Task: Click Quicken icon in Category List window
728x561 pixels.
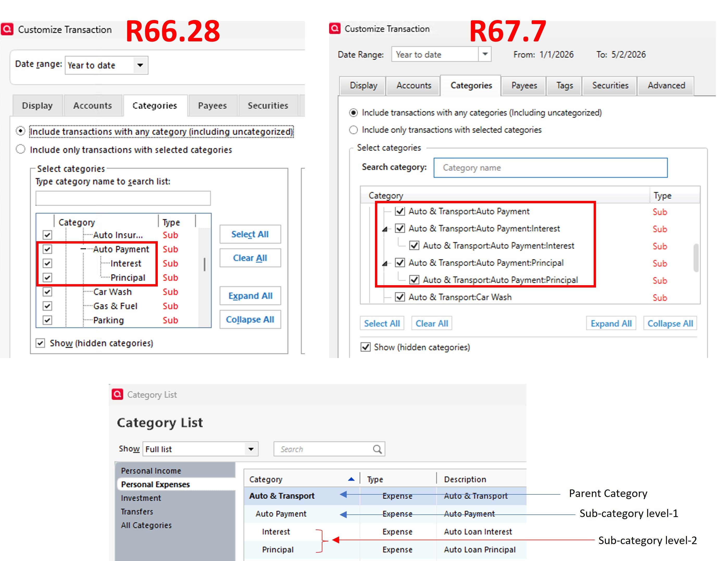Action: coord(117,394)
